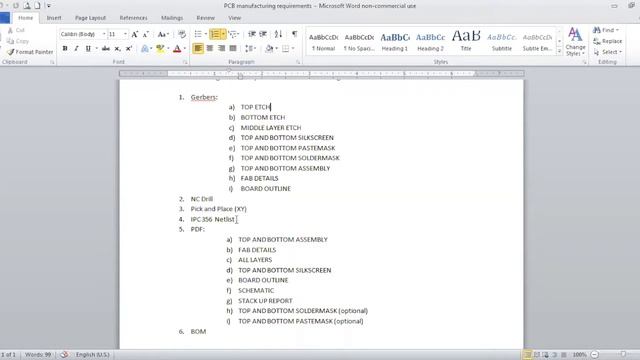Apply yellow text highlight color
The image size is (640, 360).
(x=160, y=49)
